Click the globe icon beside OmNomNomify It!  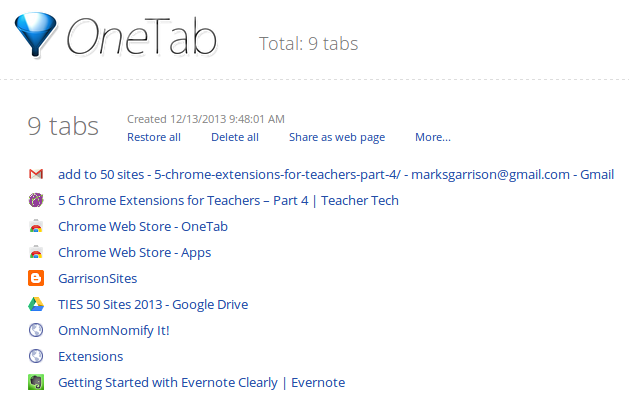[36, 330]
